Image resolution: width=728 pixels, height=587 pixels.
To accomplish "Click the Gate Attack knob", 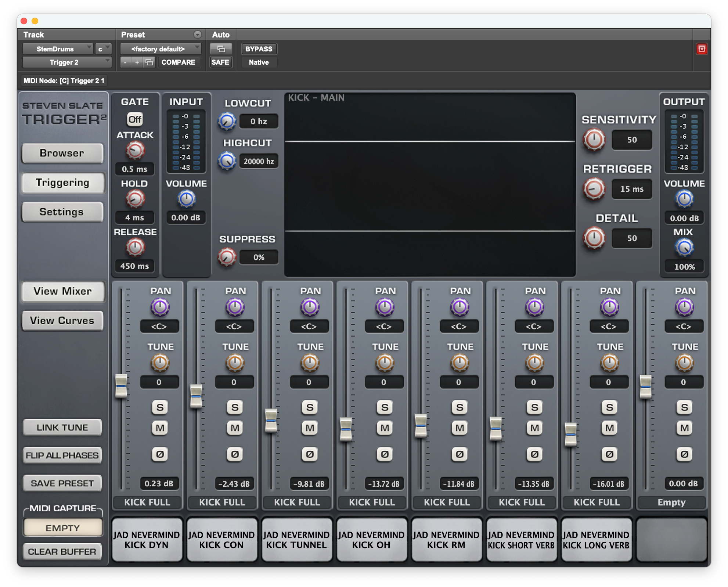I will pos(135,151).
